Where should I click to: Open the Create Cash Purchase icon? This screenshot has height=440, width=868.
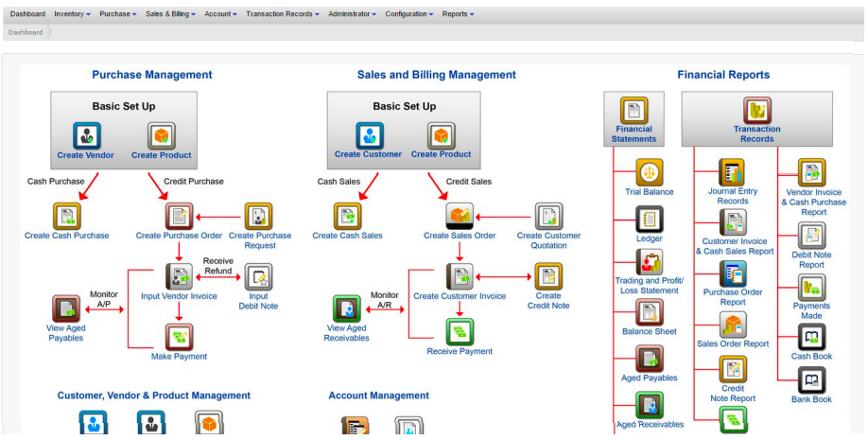[x=67, y=216]
